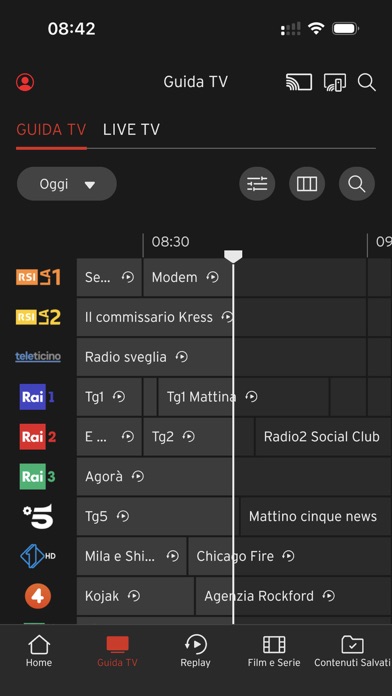This screenshot has height=696, width=392.
Task: Expand the Oggi day dropdown
Action: pos(67,184)
